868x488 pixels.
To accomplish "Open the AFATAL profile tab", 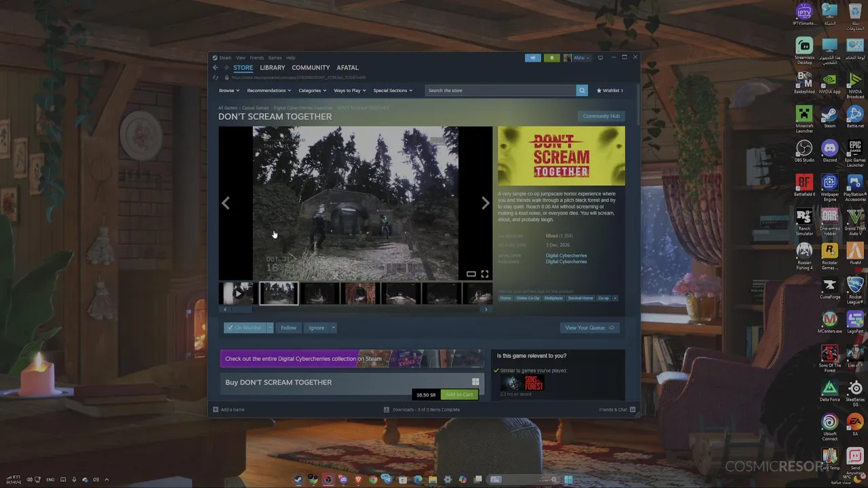I will (347, 67).
